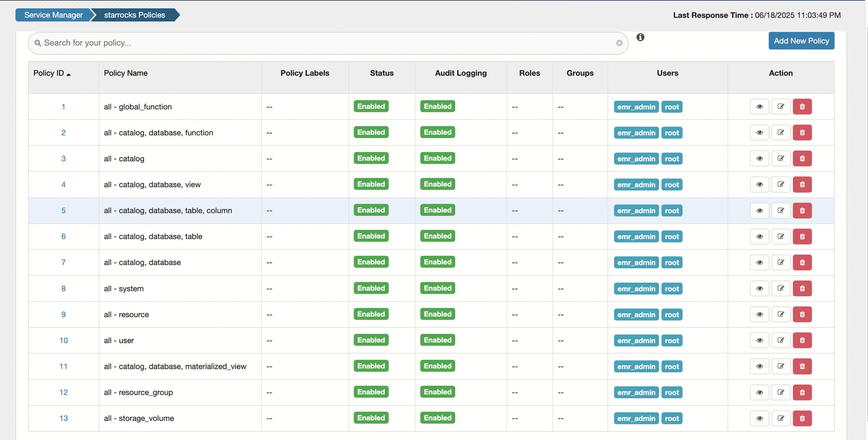868x440 pixels.
Task: Edit the all - resource policy (ID 9)
Action: coord(781,314)
